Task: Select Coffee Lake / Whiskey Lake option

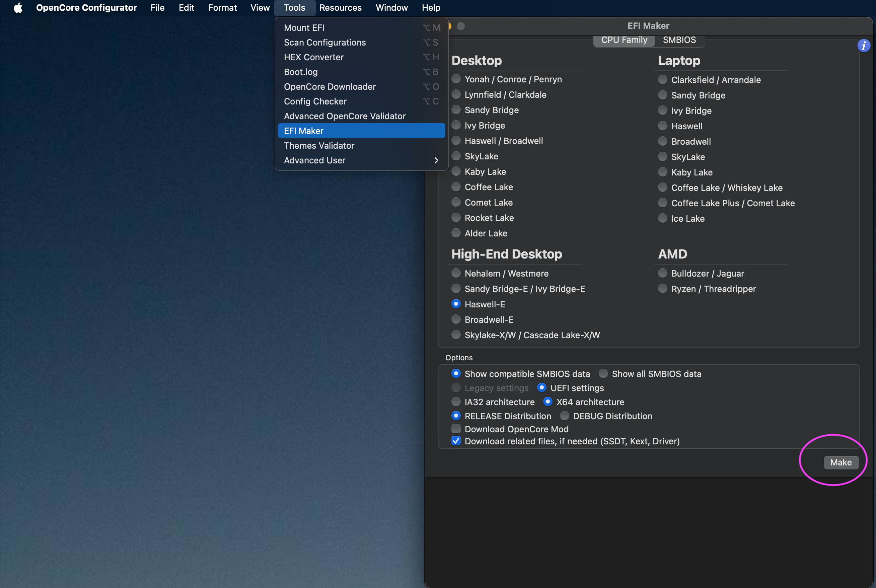Action: (663, 187)
